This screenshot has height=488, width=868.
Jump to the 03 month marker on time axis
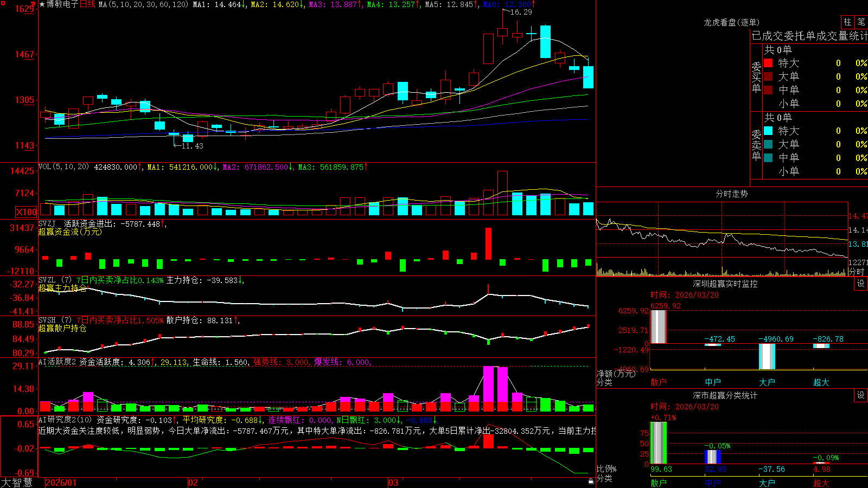coord(393,483)
